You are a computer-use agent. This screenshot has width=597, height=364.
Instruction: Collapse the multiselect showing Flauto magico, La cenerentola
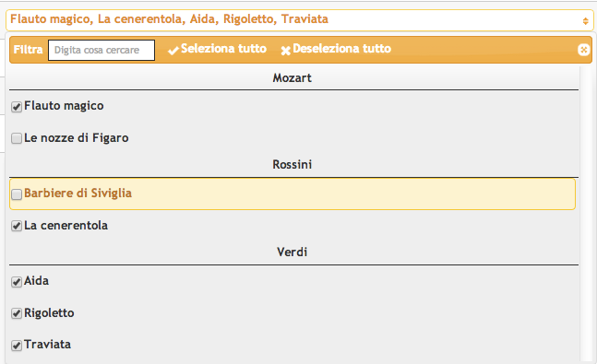(x=299, y=20)
